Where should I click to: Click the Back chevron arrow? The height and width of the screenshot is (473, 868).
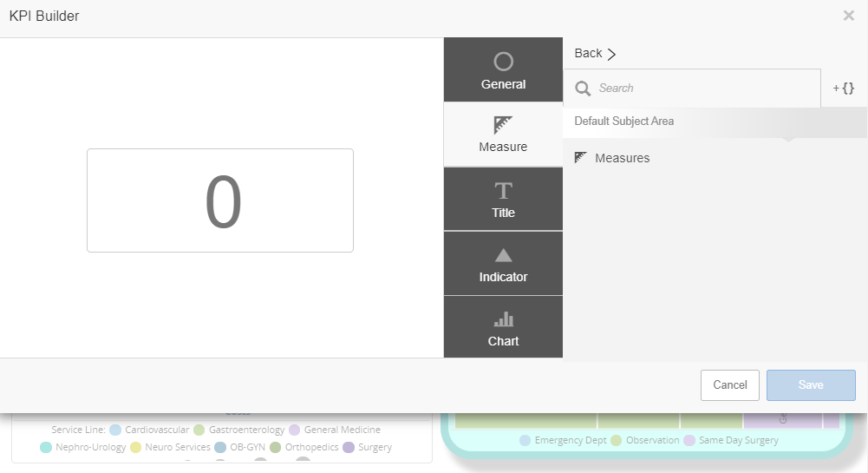611,54
